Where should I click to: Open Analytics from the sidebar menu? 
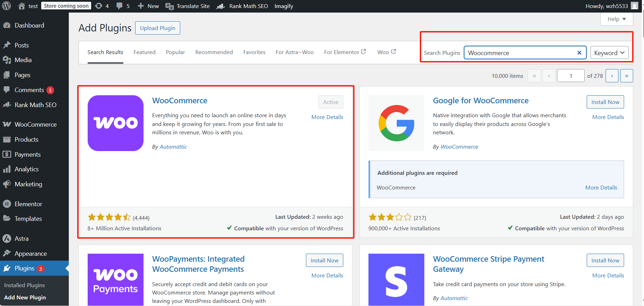[27, 169]
